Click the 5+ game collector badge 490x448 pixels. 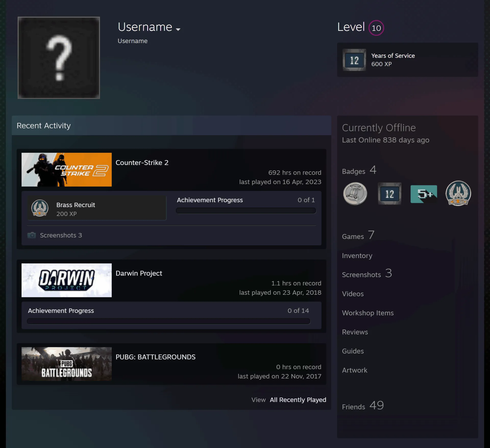click(424, 194)
